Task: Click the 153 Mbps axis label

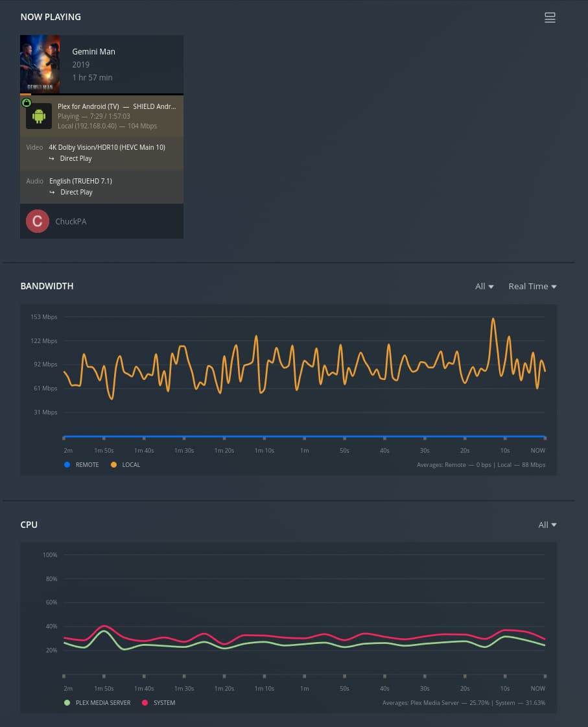Action: [x=44, y=317]
